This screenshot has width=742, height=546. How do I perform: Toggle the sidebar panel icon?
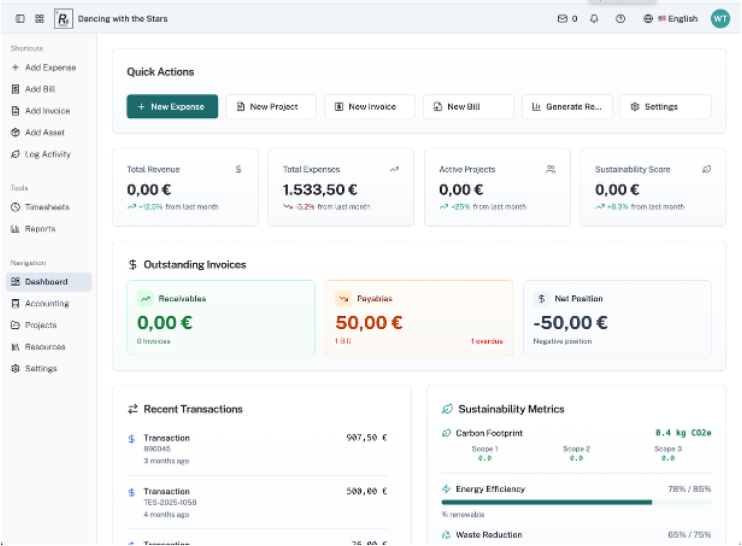point(19,18)
